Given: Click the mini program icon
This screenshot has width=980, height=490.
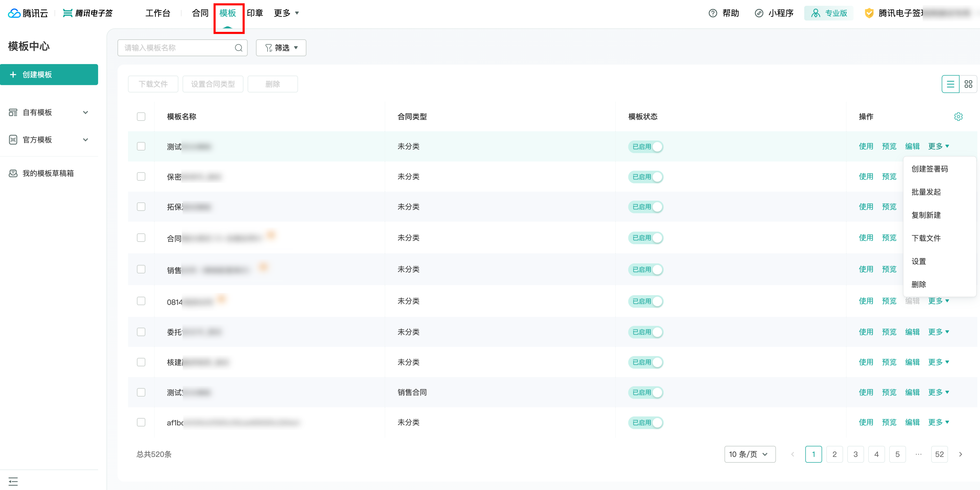Looking at the screenshot, I should tap(758, 13).
